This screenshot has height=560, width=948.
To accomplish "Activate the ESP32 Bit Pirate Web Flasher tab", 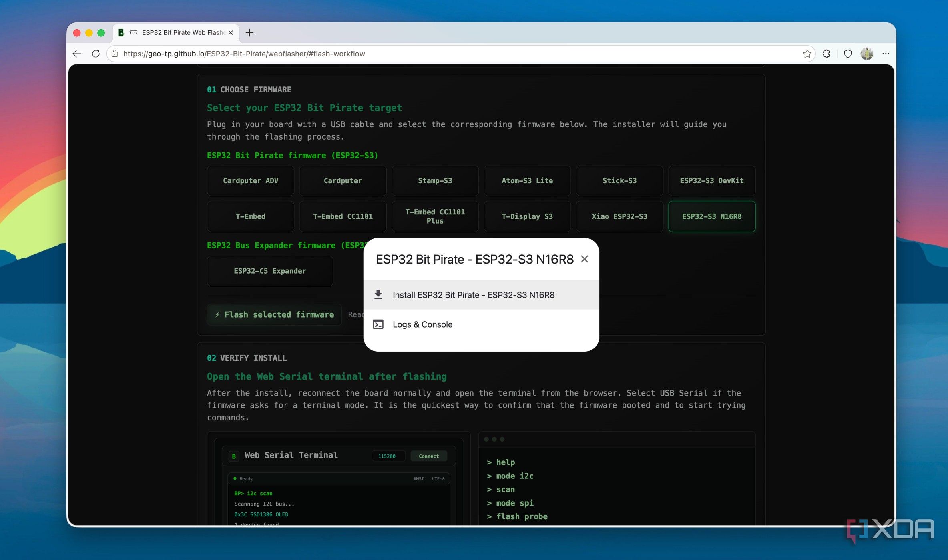I will 176,33.
